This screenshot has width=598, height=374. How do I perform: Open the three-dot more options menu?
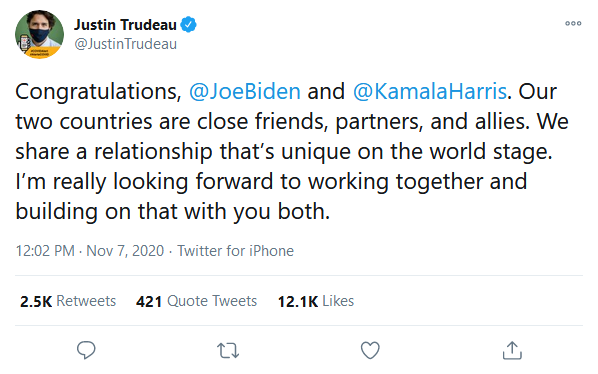[573, 23]
